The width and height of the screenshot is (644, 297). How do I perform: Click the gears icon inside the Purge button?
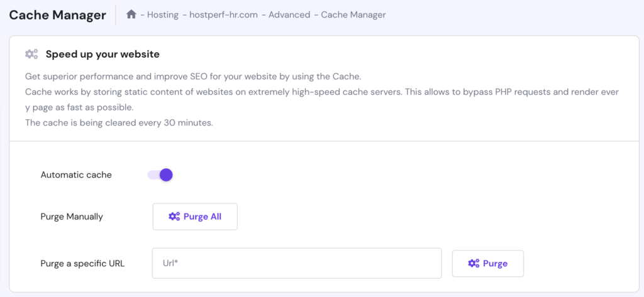pyautogui.click(x=474, y=263)
